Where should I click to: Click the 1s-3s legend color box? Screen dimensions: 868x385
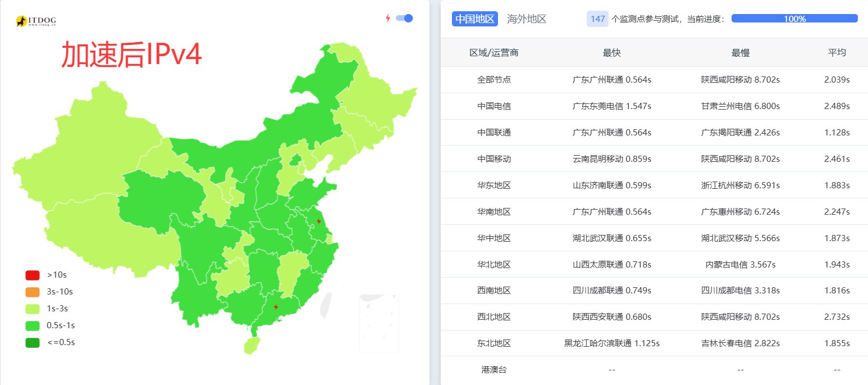tap(33, 309)
